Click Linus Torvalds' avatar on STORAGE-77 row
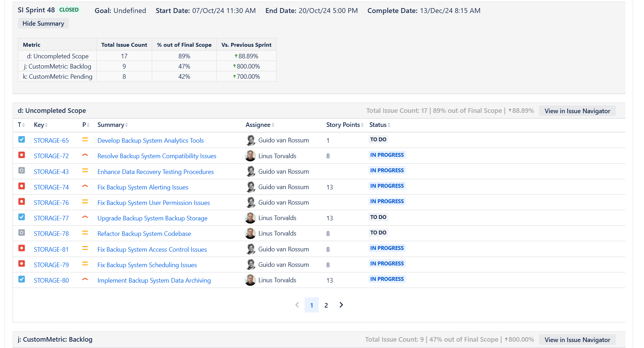 click(x=251, y=218)
